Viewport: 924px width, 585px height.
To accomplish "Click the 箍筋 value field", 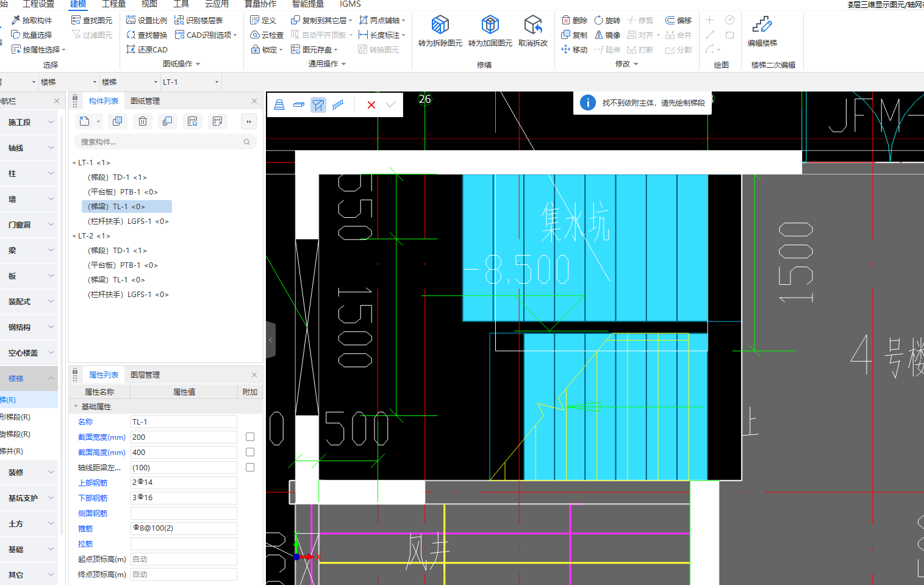I will 184,528.
